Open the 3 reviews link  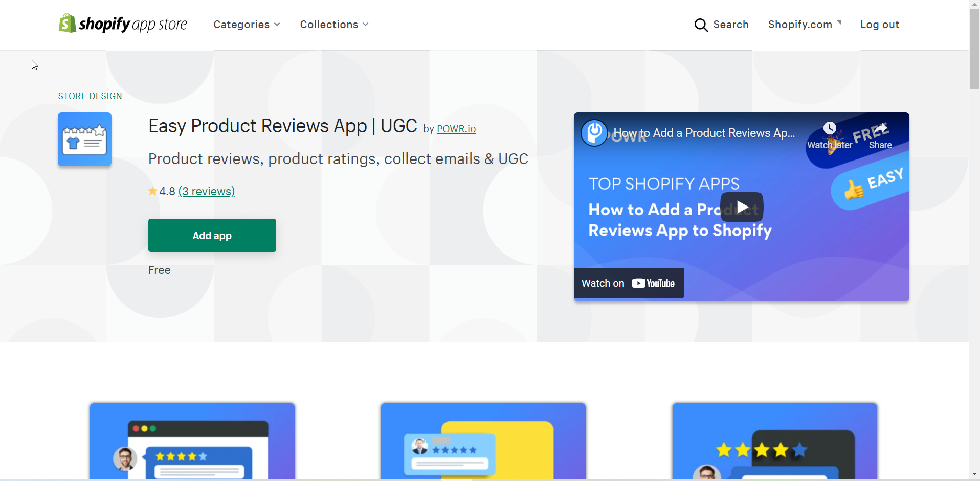[207, 191]
